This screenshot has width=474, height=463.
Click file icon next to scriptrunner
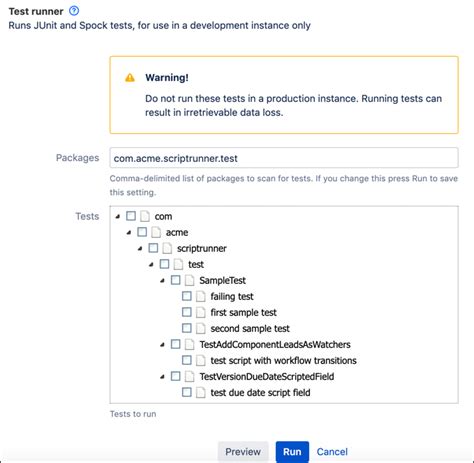tap(167, 248)
